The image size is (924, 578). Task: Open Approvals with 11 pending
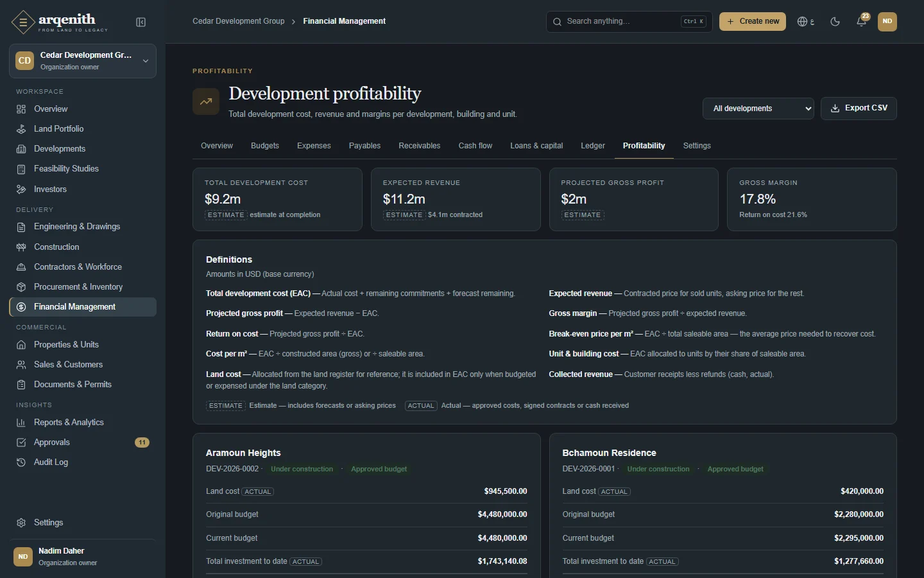[83, 442]
